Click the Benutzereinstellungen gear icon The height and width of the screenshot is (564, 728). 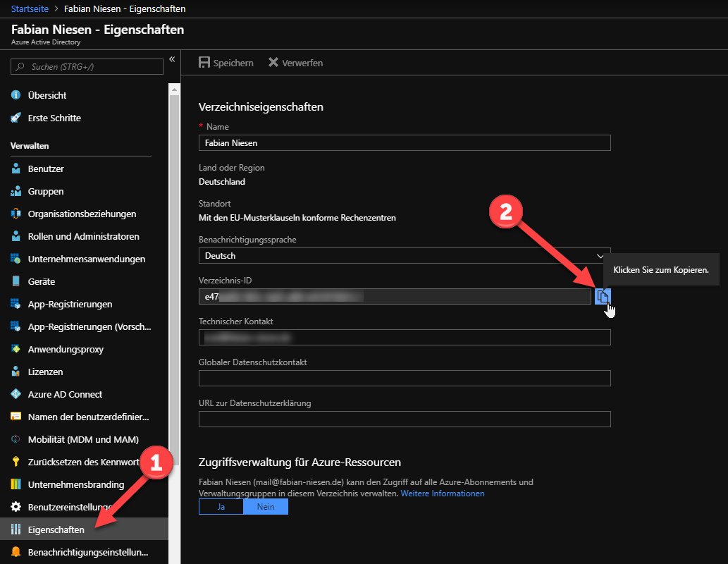coord(16,507)
